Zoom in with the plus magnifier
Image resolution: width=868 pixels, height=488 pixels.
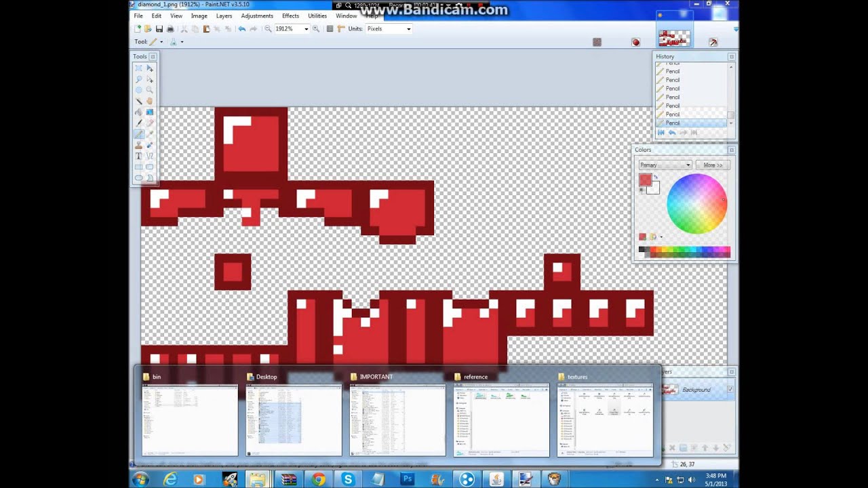316,29
